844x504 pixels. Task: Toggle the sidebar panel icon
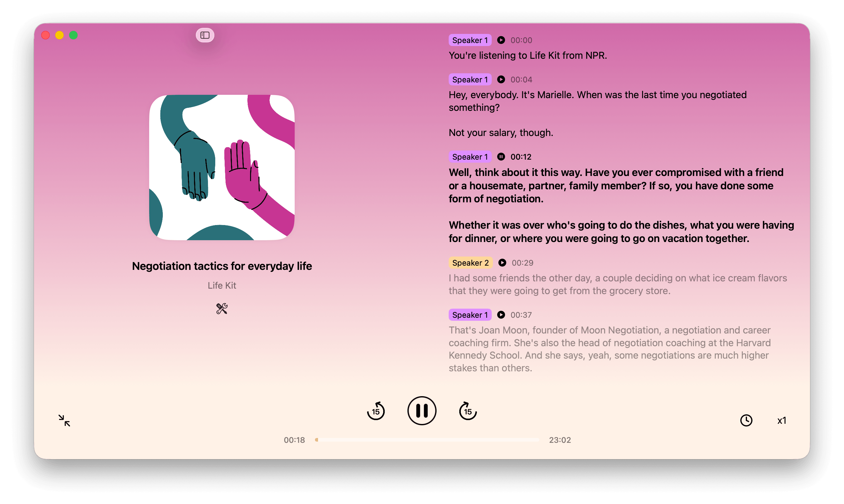205,35
